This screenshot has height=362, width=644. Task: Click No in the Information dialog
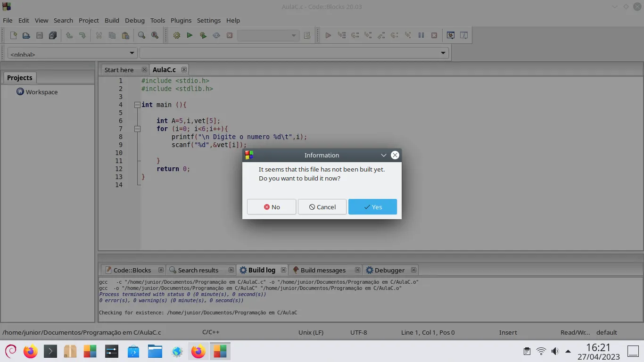pos(272,207)
